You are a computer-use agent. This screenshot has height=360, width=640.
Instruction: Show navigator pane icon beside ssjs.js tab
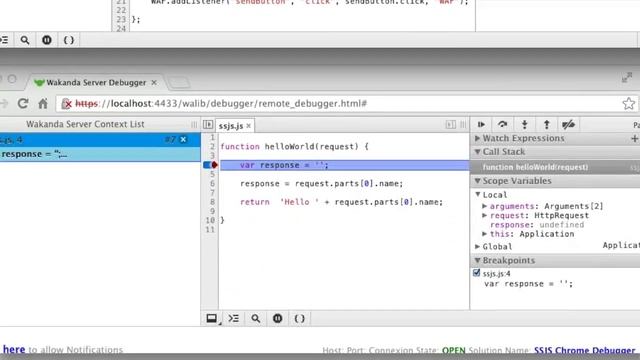coord(208,124)
